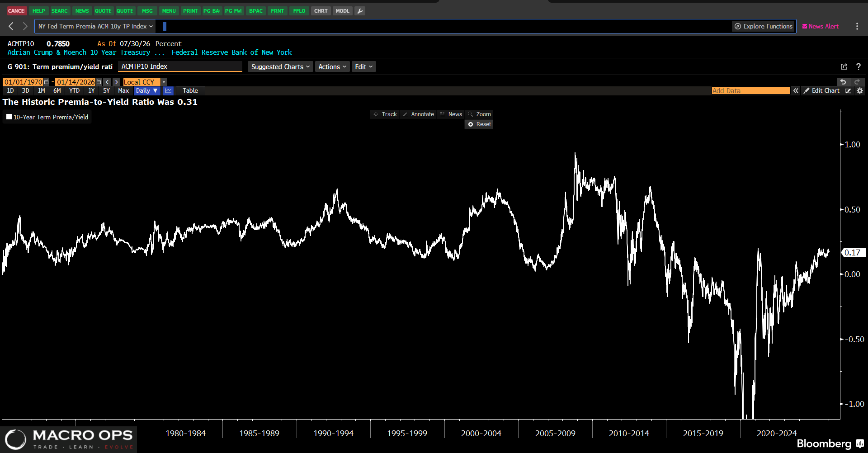Switch to the Table view tab

point(190,91)
